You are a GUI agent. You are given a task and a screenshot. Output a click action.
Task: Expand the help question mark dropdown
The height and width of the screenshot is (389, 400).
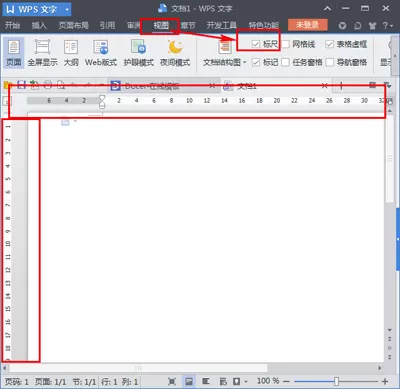[387, 26]
